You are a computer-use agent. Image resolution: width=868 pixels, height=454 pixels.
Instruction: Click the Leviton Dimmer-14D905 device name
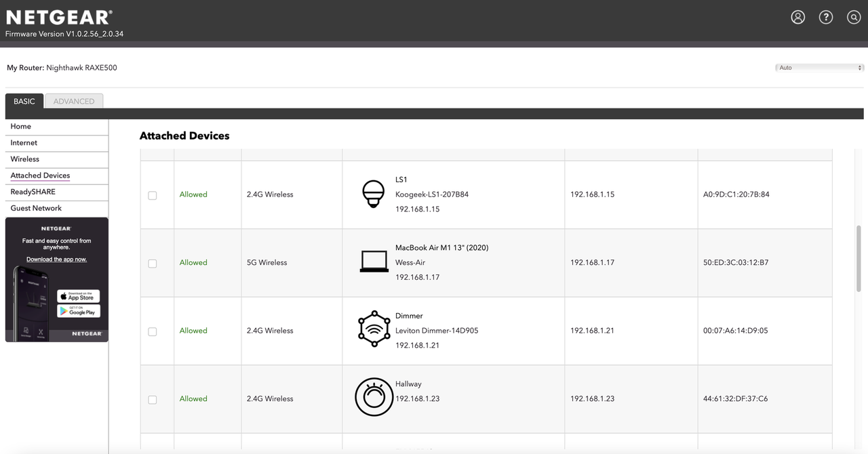(x=437, y=331)
